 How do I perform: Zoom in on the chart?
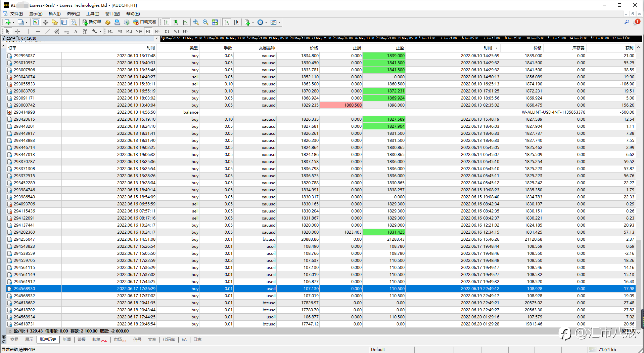click(196, 22)
